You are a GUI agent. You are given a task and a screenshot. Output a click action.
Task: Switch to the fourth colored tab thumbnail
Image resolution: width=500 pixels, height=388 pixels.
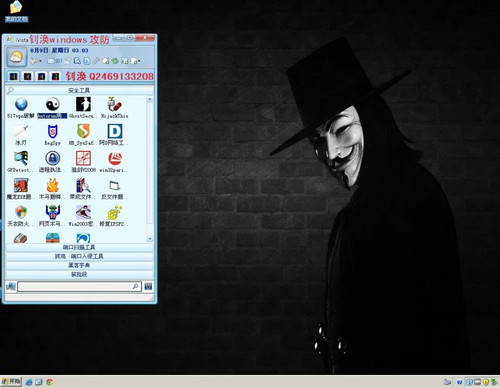(55, 76)
